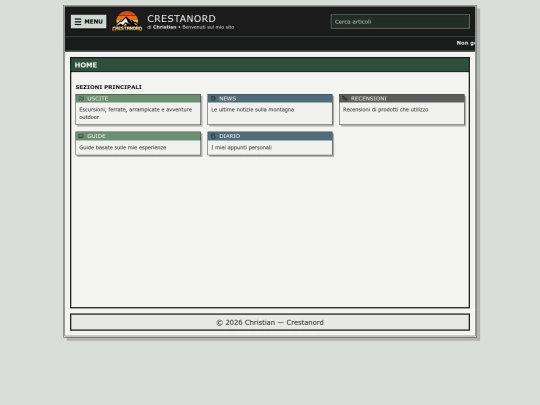Open the News section card header
The image size is (540, 405).
pyautogui.click(x=270, y=98)
